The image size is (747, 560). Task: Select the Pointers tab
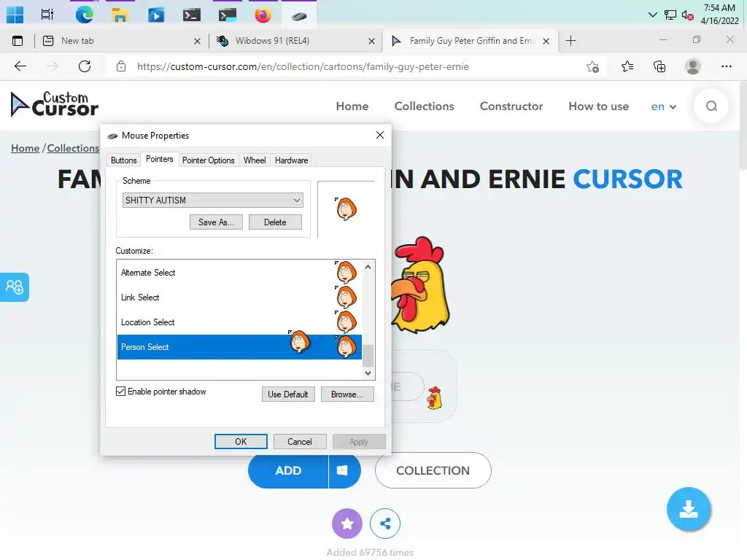click(159, 159)
